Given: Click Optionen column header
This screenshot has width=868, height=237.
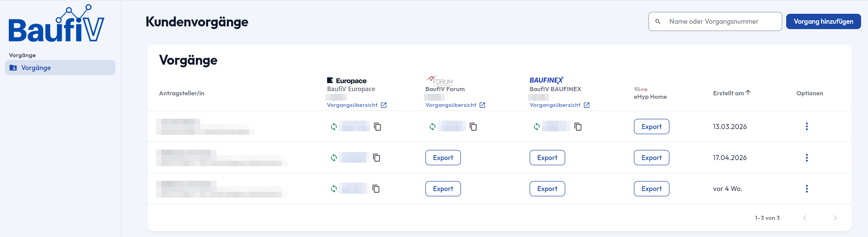Looking at the screenshot, I should [x=809, y=93].
